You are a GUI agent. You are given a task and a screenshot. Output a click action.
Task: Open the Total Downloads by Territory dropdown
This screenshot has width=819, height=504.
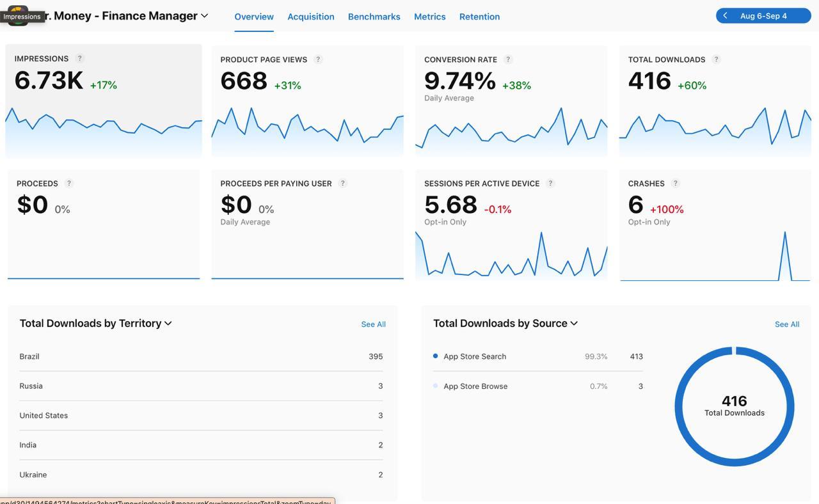[168, 324]
